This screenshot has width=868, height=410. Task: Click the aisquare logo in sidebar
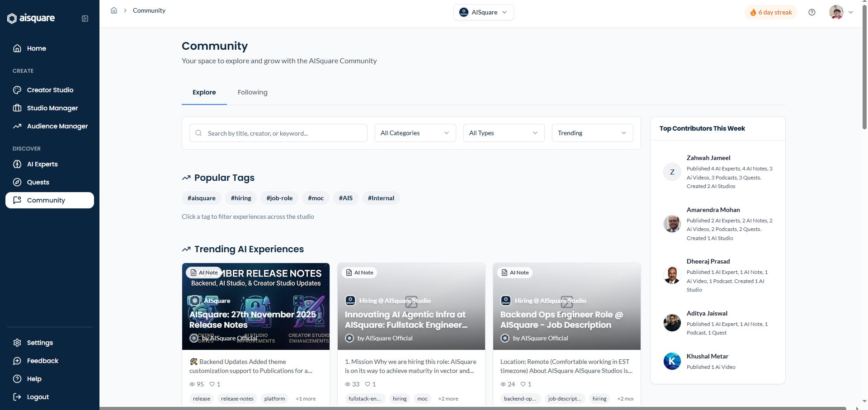(31, 18)
